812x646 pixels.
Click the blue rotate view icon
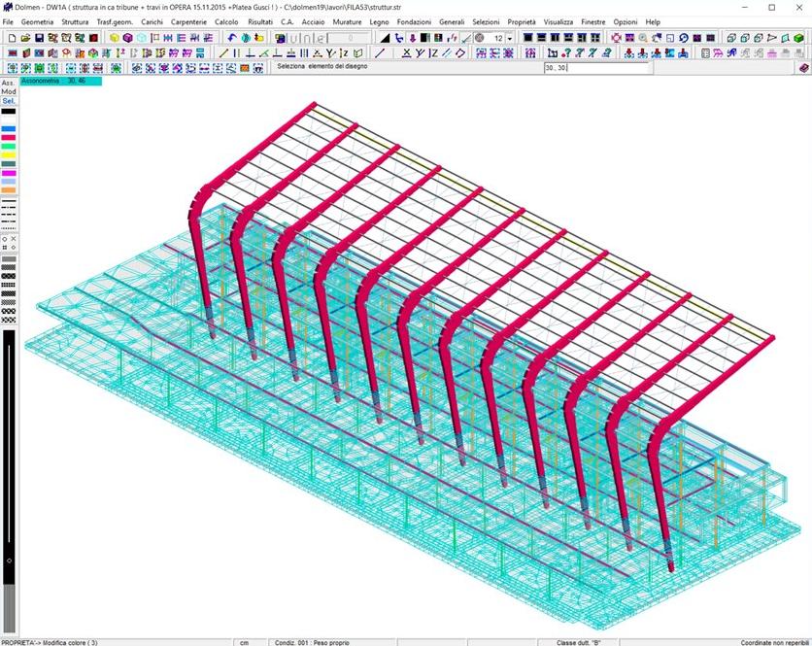click(x=684, y=38)
